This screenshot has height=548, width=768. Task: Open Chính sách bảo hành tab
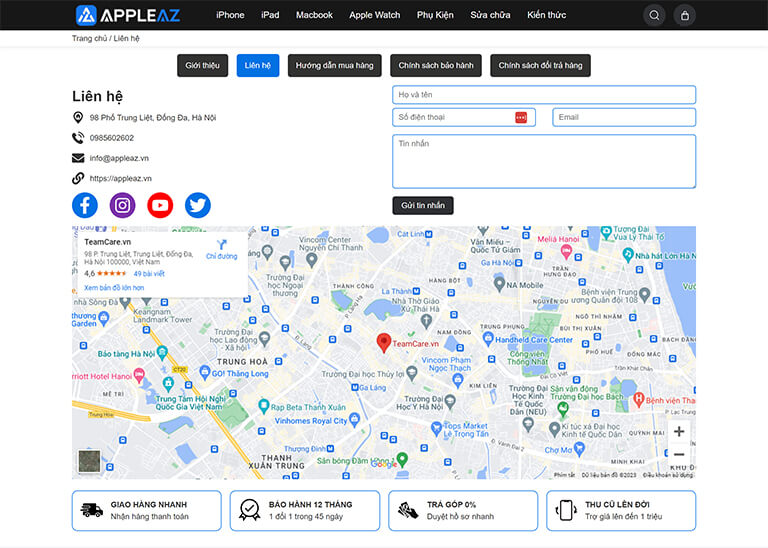[x=436, y=66]
